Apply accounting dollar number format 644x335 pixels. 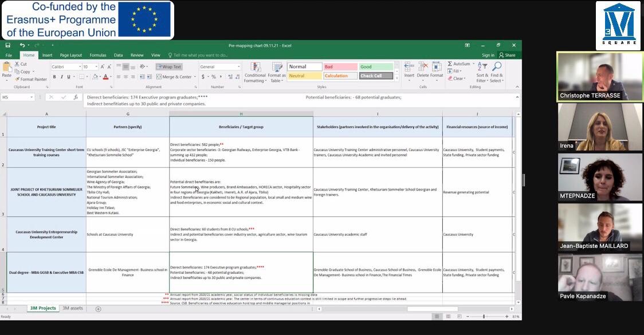203,77
